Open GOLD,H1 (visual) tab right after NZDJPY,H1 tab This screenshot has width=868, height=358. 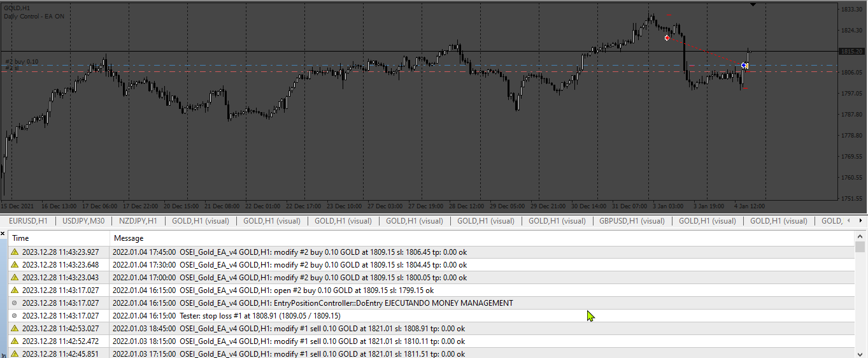(201, 221)
